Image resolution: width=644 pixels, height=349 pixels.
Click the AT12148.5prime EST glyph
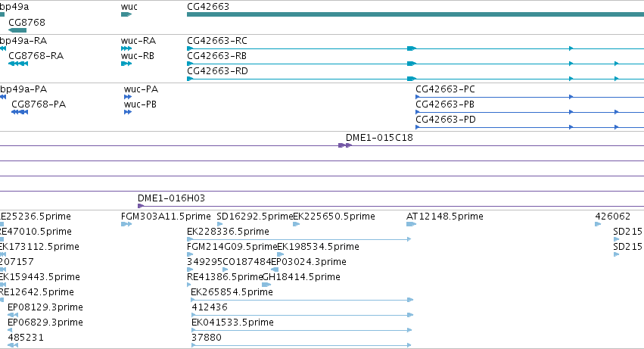pyautogui.click(x=411, y=224)
